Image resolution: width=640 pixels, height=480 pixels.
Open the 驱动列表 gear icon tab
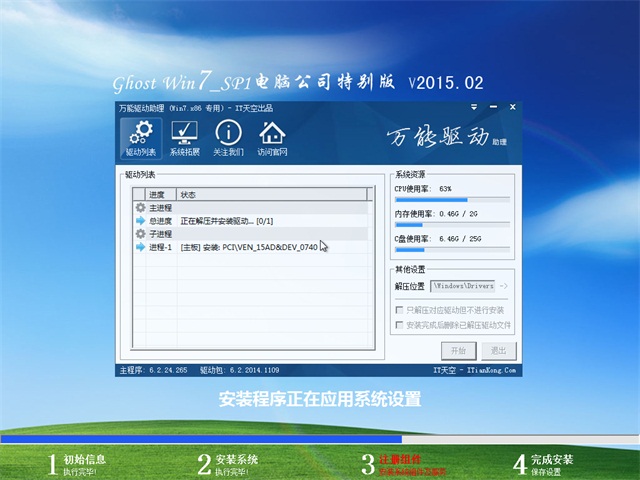141,138
